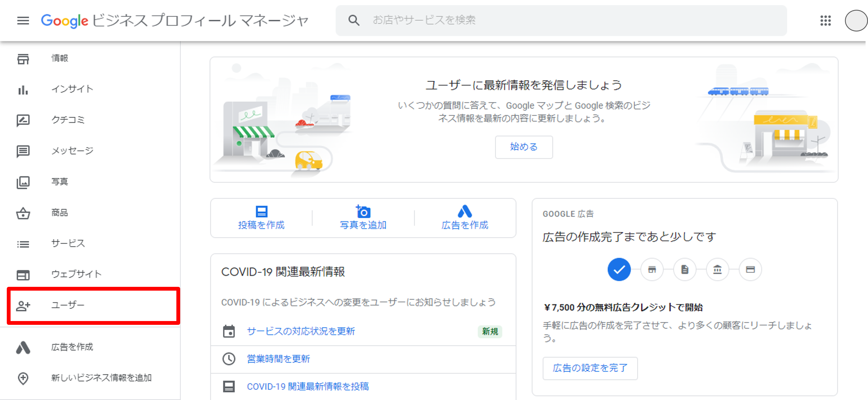Open the hamburger main menu
The height and width of the screenshot is (400, 868).
coord(23,21)
